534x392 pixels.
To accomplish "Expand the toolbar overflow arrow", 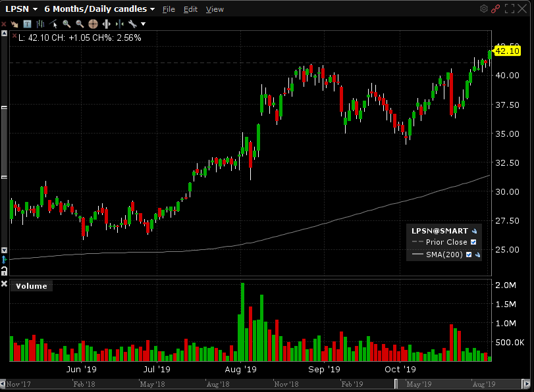I will [x=143, y=24].
